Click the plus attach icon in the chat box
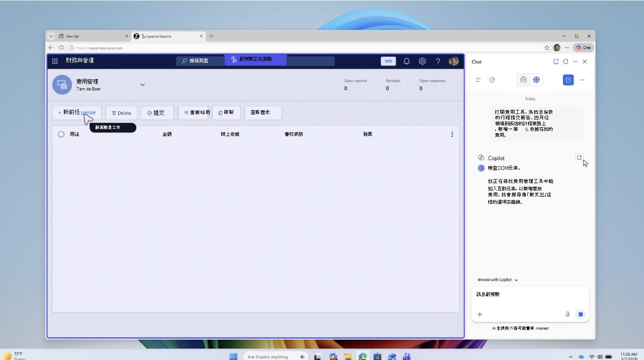644x360 pixels. coord(479,314)
